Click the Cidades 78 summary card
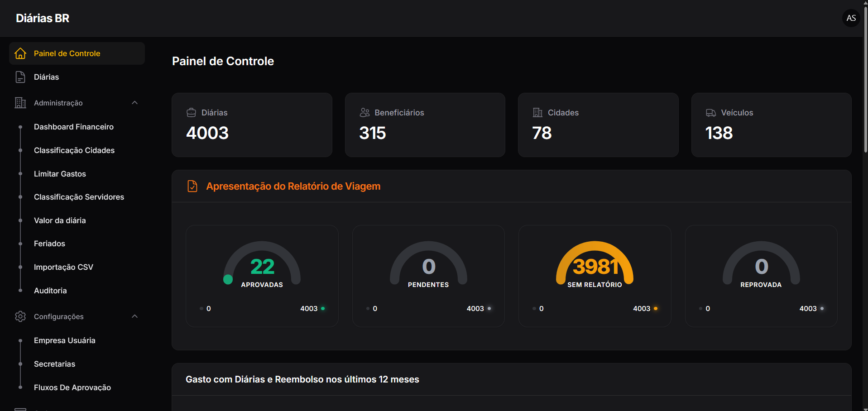Image resolution: width=868 pixels, height=411 pixels. pyautogui.click(x=598, y=125)
